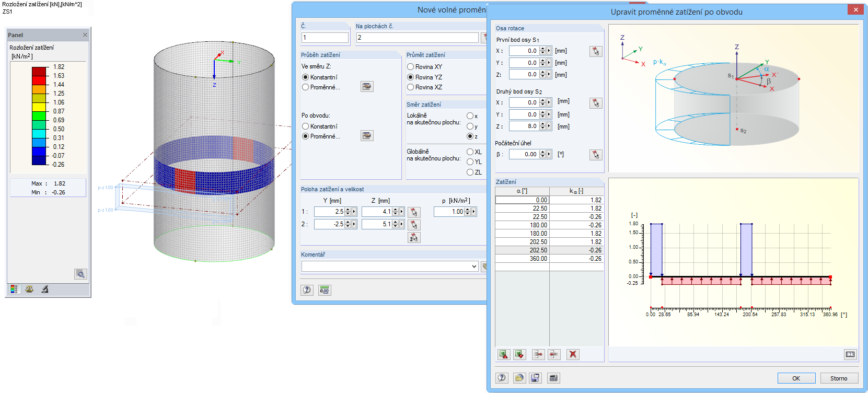Click point 2 Y field -2.5
This screenshot has height=393, width=868.
(x=330, y=224)
